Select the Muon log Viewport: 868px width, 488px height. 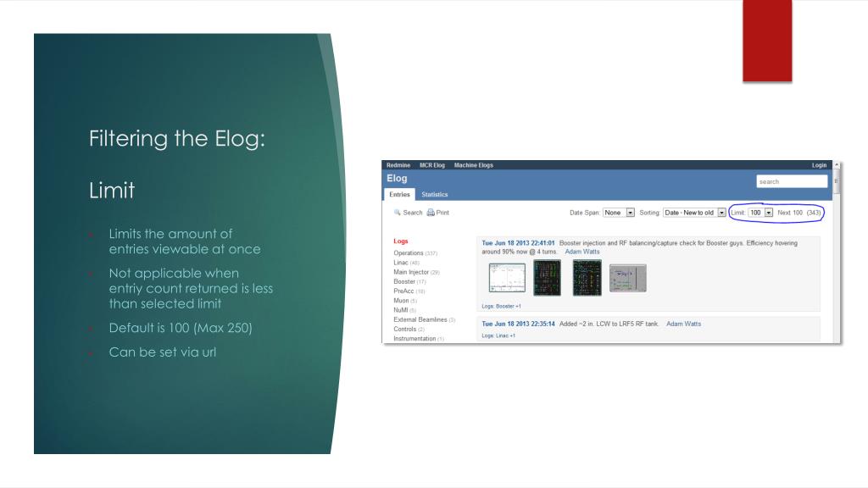[x=401, y=301]
